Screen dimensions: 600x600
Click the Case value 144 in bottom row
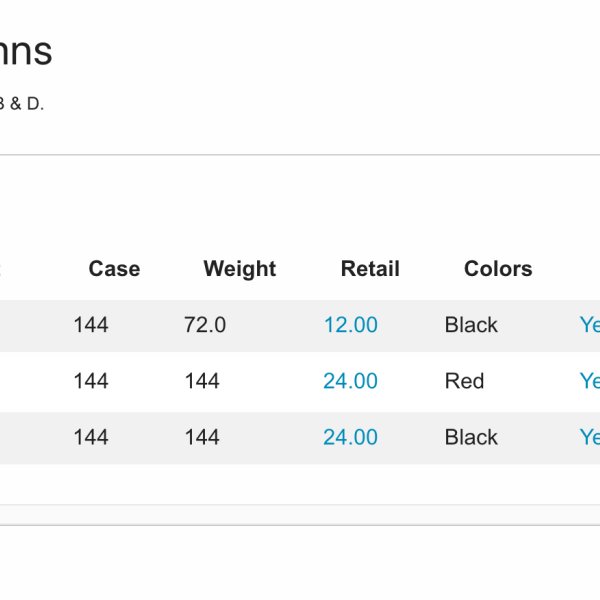click(91, 437)
